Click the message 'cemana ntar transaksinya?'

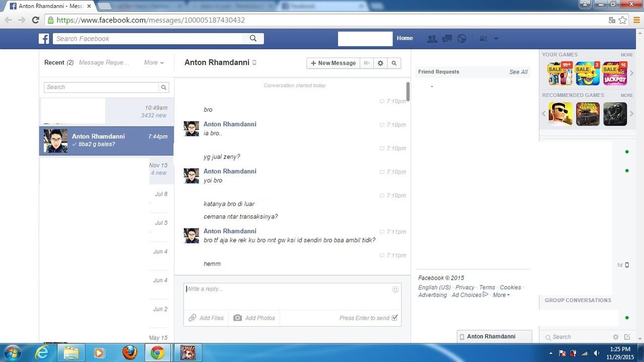pos(240,217)
